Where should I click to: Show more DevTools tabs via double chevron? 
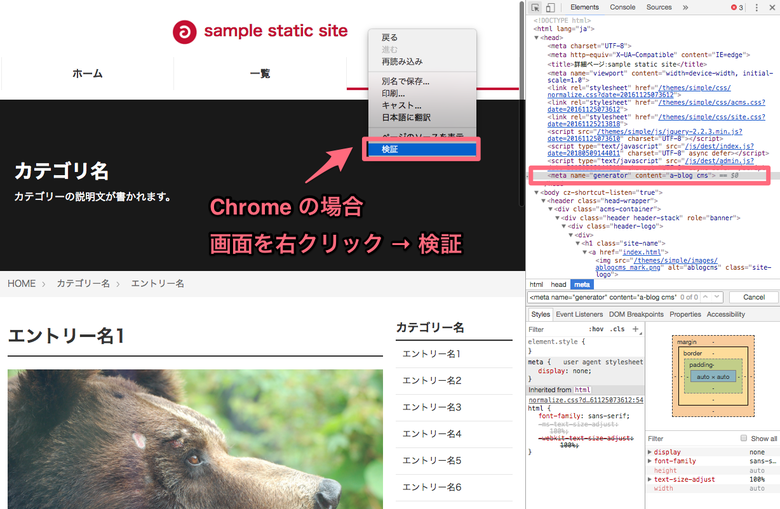coord(685,7)
